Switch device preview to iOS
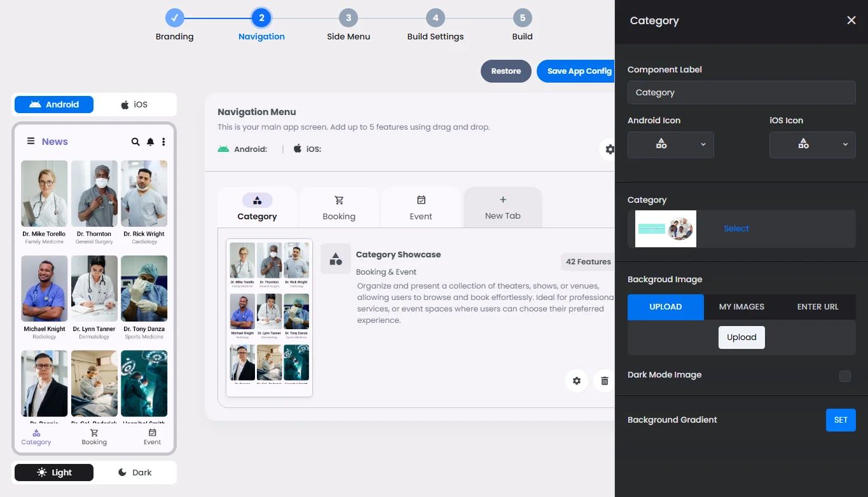The height and width of the screenshot is (497, 868). (x=134, y=104)
